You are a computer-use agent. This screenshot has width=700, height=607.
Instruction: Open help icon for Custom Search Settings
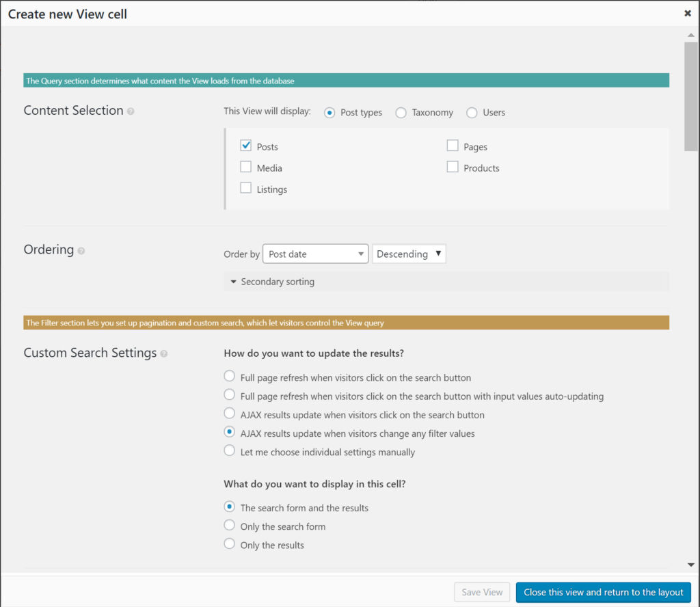click(164, 354)
